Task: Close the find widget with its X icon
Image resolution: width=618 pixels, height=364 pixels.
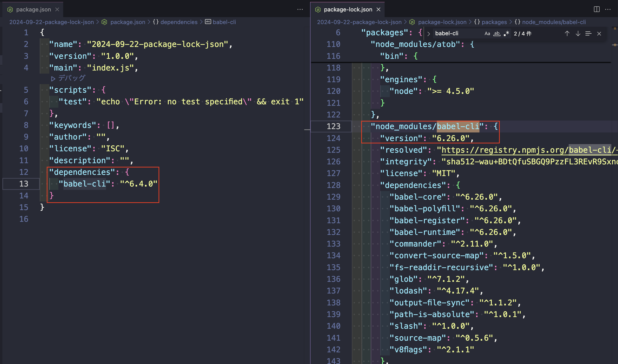Action: coord(599,33)
